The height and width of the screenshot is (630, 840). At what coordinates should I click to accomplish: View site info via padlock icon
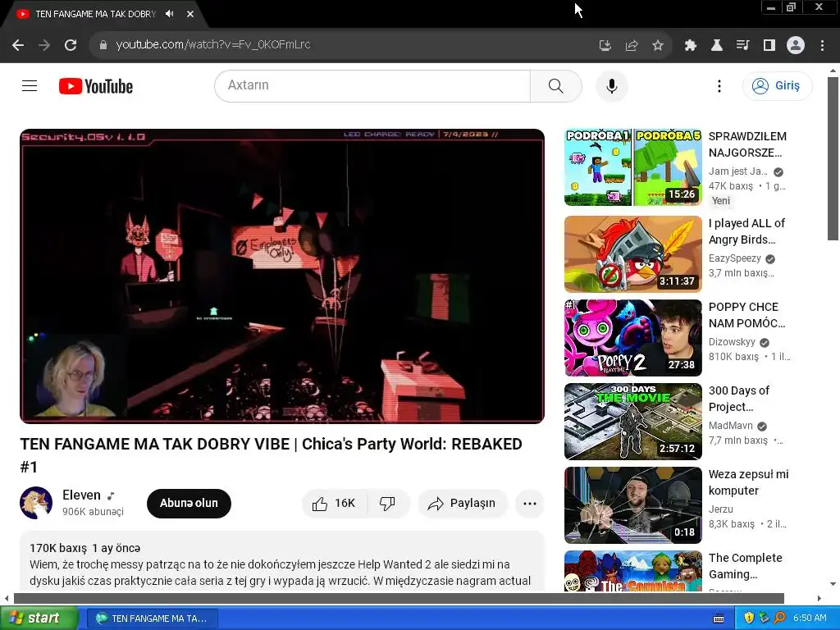103,45
